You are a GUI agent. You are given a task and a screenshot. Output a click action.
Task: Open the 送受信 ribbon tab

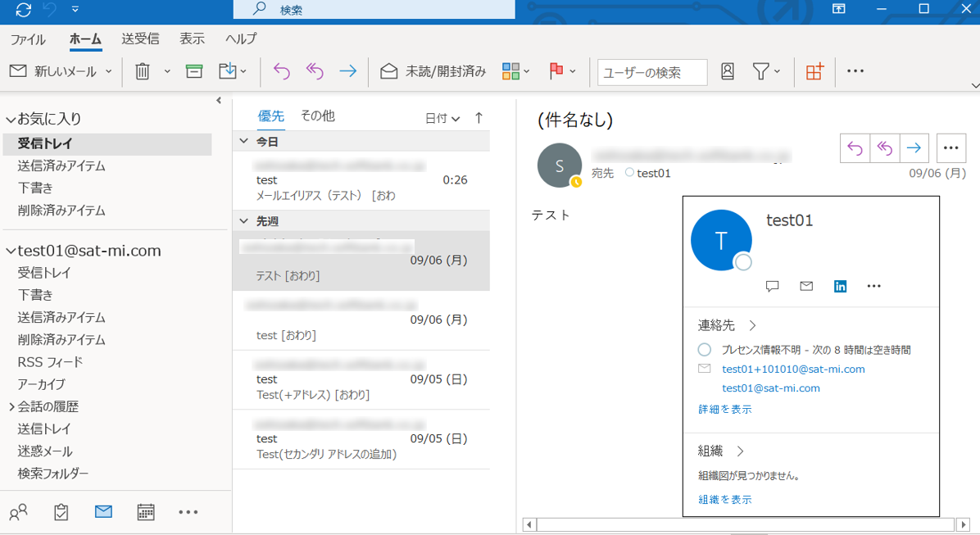point(140,39)
